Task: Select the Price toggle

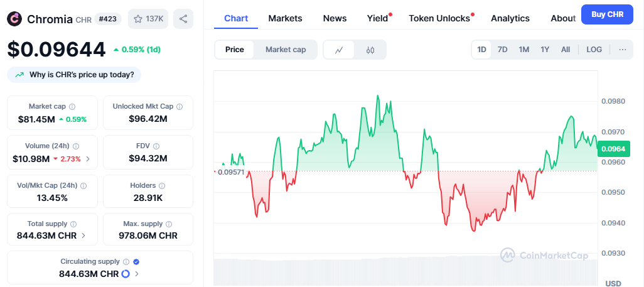Action: click(x=235, y=50)
